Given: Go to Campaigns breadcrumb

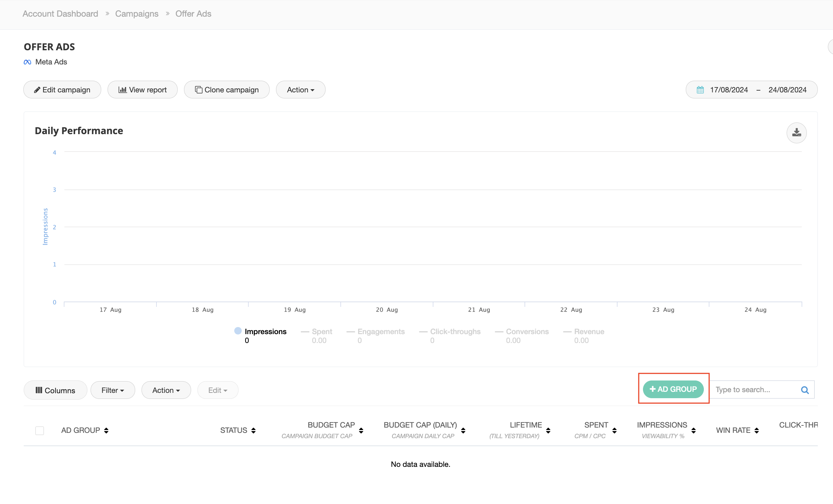Looking at the screenshot, I should 137,14.
